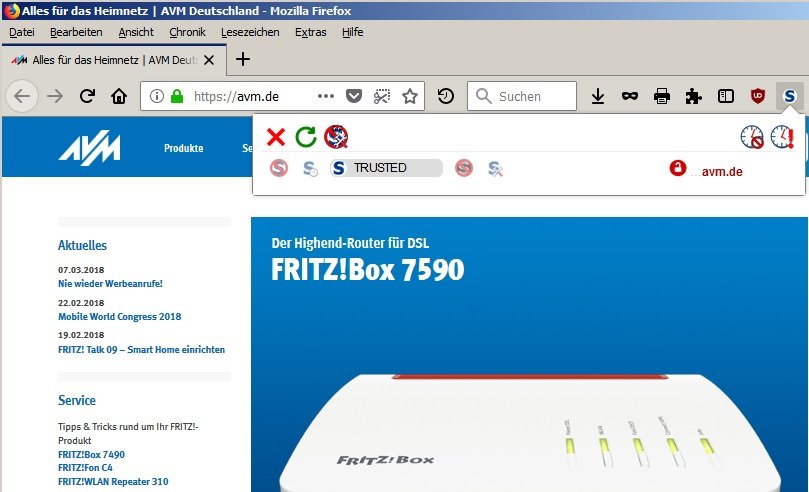Click the avm.de domain label

click(x=722, y=172)
